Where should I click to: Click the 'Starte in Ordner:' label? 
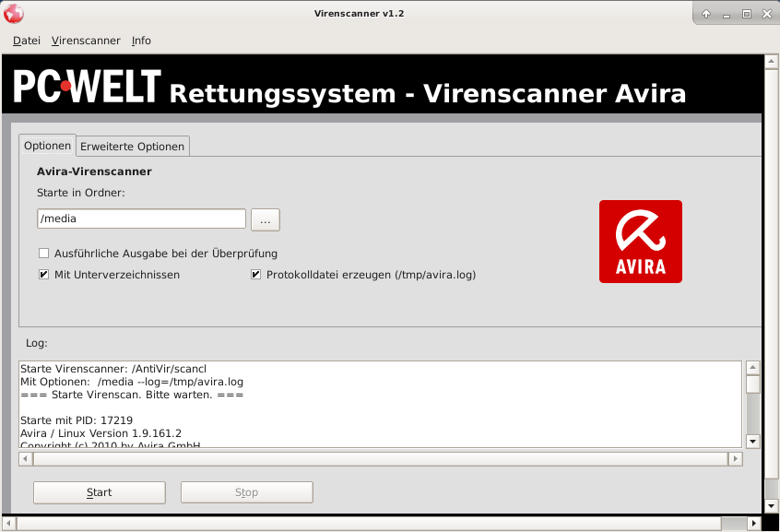click(80, 193)
